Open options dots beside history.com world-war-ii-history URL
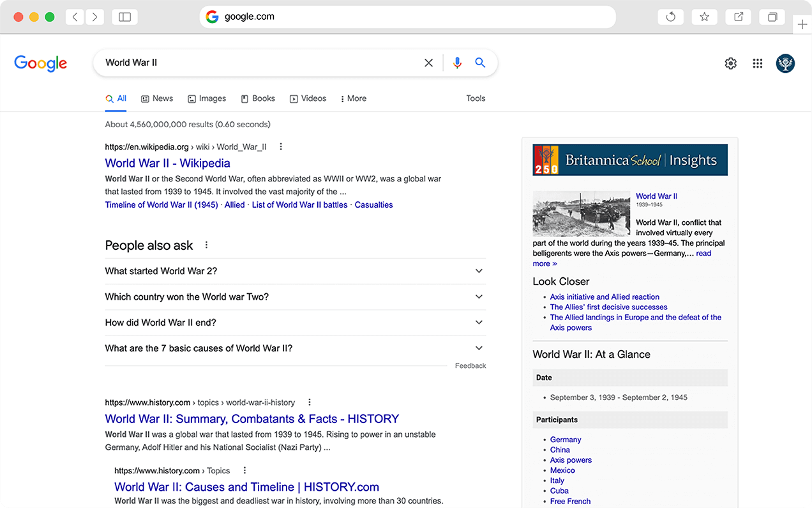812x508 pixels. 310,403
